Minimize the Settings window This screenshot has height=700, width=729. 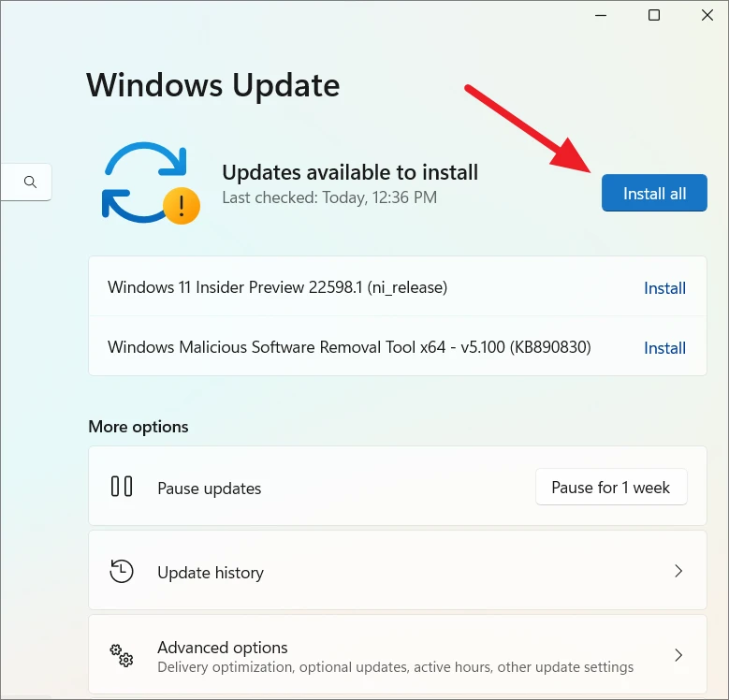pyautogui.click(x=601, y=15)
